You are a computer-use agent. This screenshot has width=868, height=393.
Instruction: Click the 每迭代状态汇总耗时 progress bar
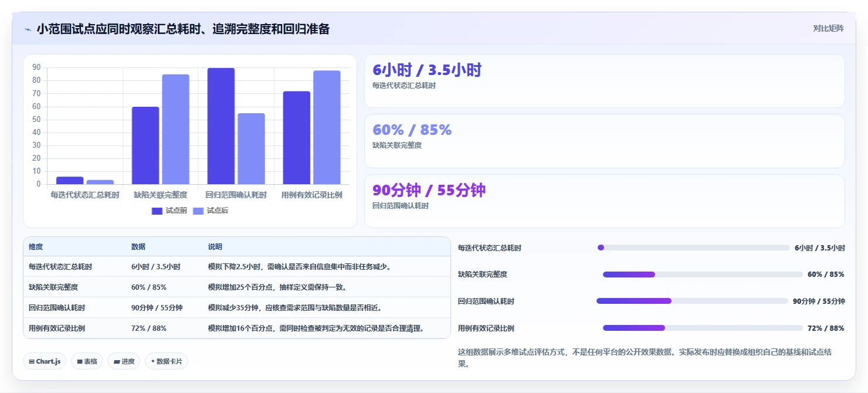pos(694,248)
